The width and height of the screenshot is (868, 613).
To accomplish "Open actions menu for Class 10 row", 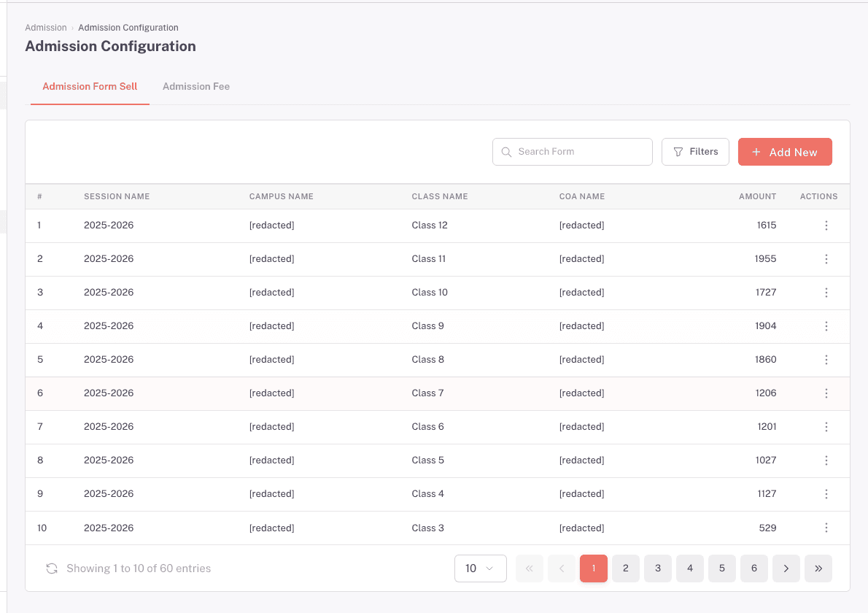I will point(826,293).
